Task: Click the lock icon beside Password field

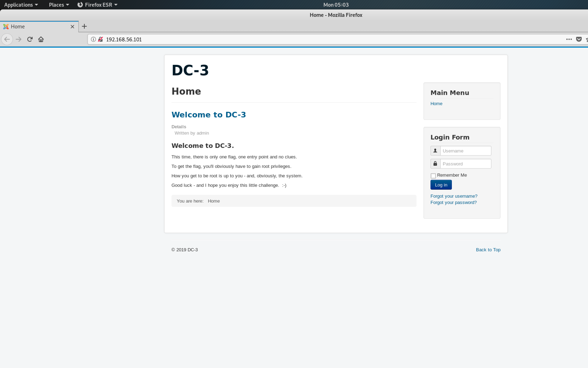Action: (x=435, y=163)
